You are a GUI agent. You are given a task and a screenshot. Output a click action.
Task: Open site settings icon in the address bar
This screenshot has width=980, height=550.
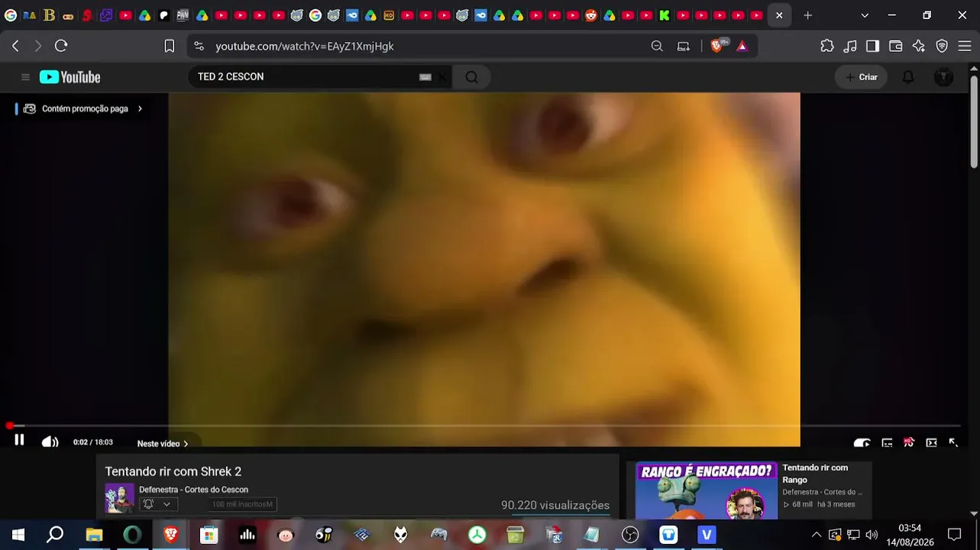[199, 46]
